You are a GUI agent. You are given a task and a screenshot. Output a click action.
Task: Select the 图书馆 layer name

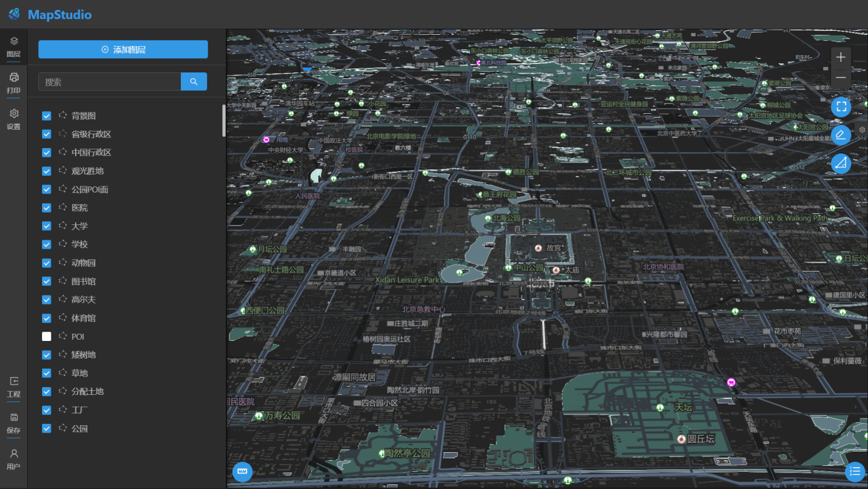84,282
